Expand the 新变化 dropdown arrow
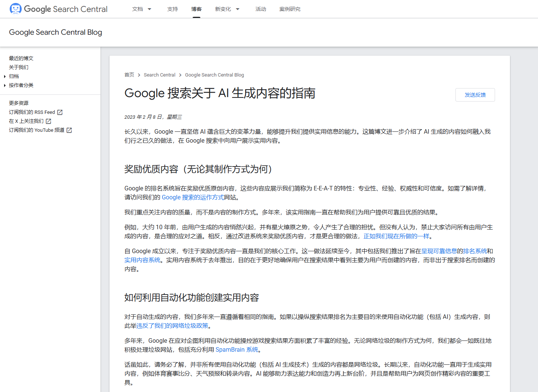The image size is (538, 392). click(238, 9)
